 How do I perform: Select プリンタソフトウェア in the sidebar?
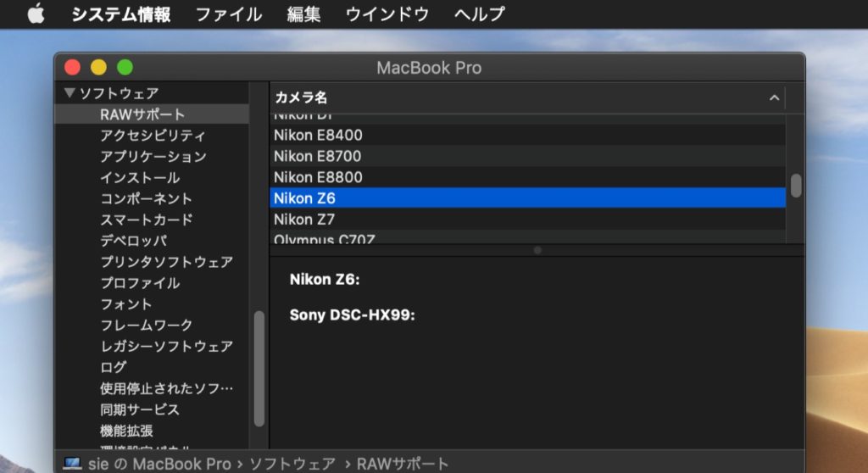pyautogui.click(x=166, y=261)
